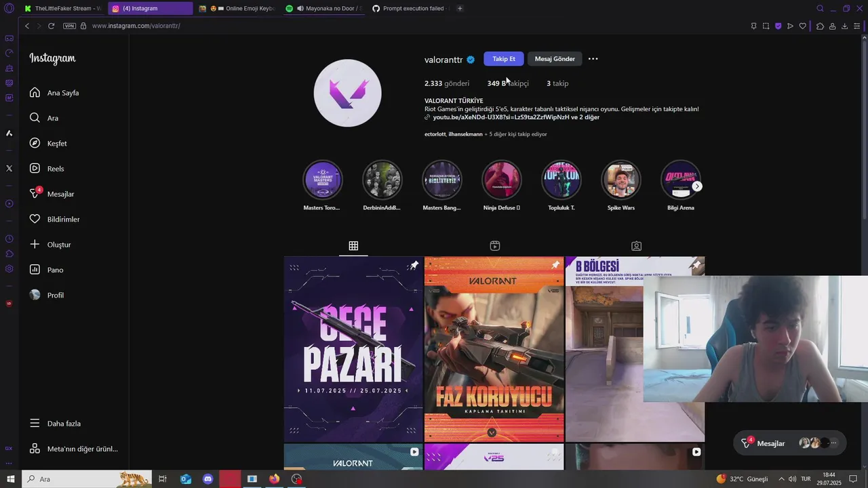Open X (Twitter) in Opera sidebar
Image resolution: width=868 pixels, height=488 pixels.
pos(9,168)
